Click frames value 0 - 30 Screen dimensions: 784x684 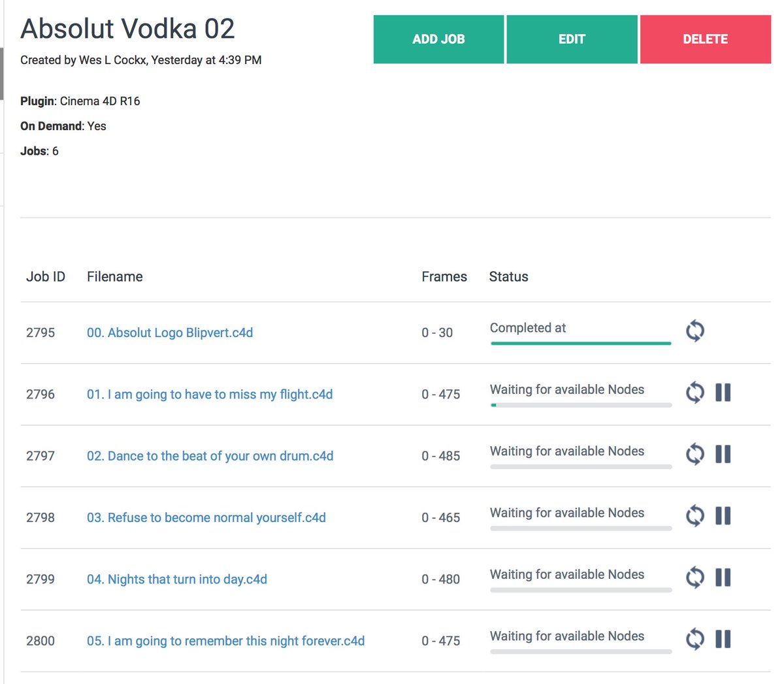coord(437,333)
